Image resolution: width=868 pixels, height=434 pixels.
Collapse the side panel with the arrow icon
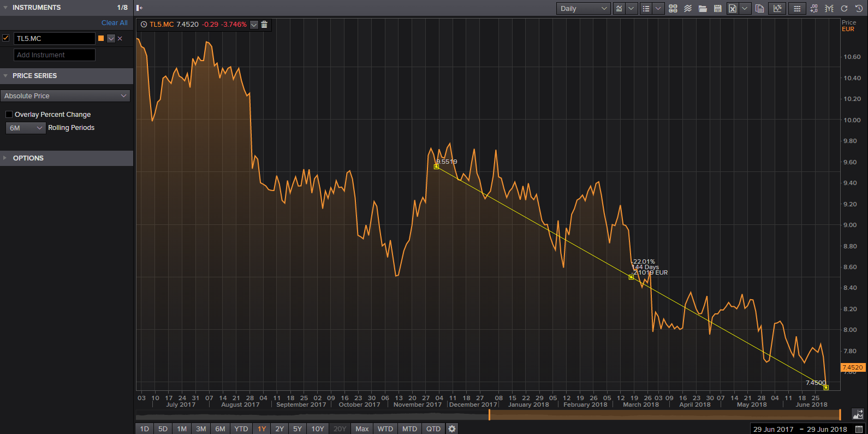click(x=140, y=8)
